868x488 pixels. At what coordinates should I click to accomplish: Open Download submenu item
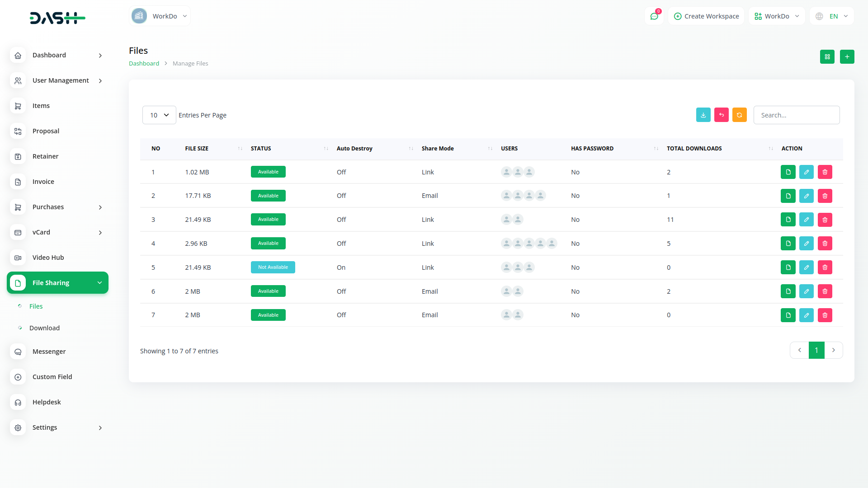coord(44,328)
